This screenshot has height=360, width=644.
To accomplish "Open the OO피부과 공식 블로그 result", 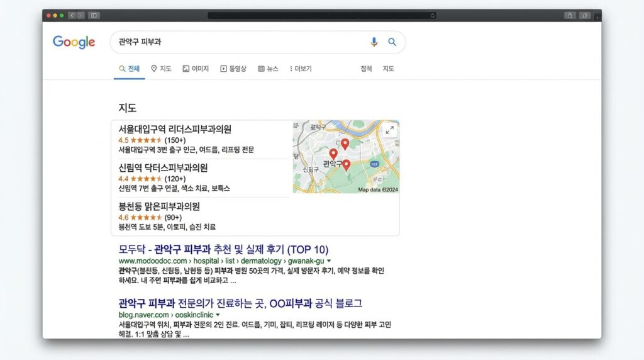I will click(240, 303).
